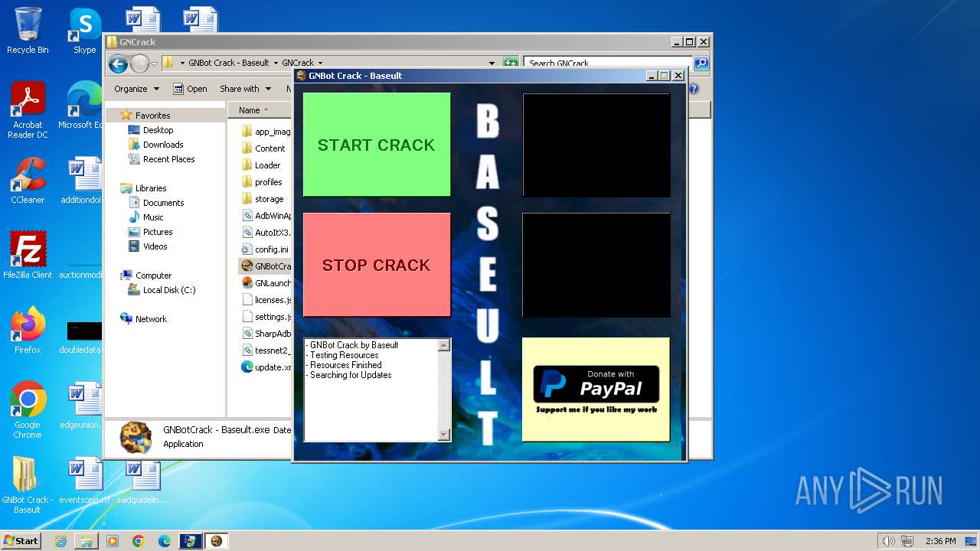Open Internet Explorer from taskbar
The height and width of the screenshot is (551, 980).
(60, 541)
